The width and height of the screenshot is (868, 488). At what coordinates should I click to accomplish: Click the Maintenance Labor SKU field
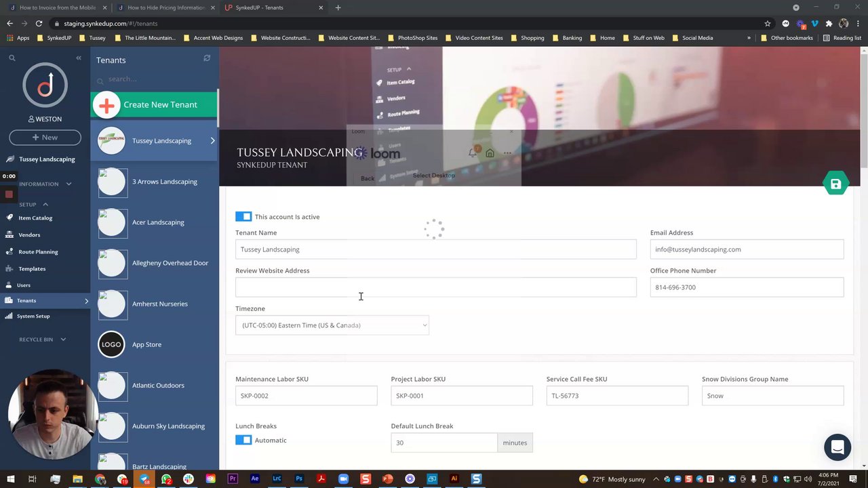[x=306, y=396]
